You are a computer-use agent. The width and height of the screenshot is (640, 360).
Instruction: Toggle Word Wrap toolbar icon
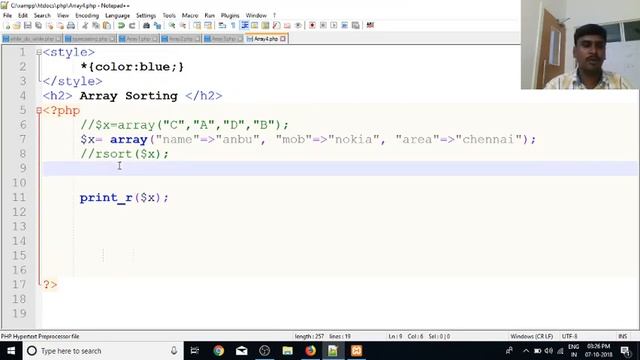coord(222,26)
